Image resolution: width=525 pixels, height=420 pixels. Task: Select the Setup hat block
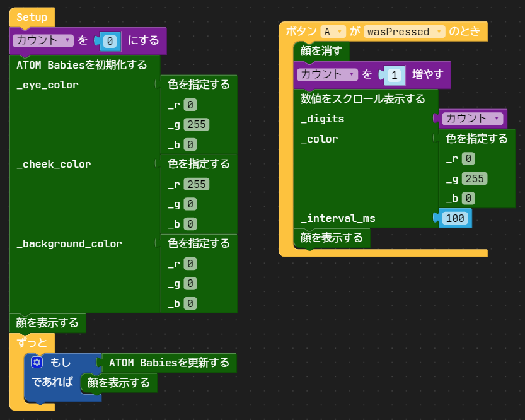click(32, 18)
